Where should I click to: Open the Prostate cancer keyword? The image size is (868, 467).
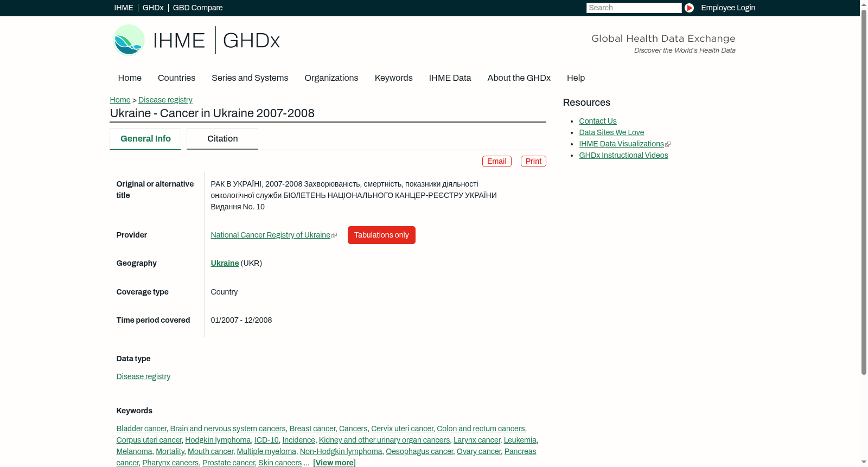tap(228, 463)
